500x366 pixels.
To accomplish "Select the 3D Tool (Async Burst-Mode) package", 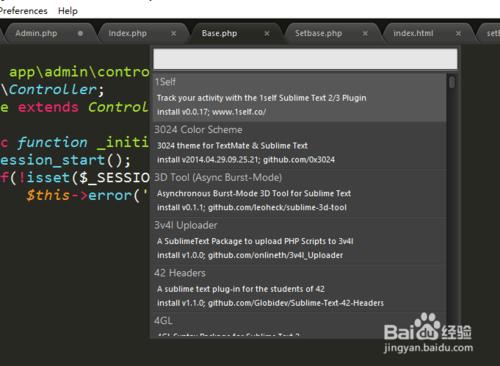I will pyautogui.click(x=299, y=193).
